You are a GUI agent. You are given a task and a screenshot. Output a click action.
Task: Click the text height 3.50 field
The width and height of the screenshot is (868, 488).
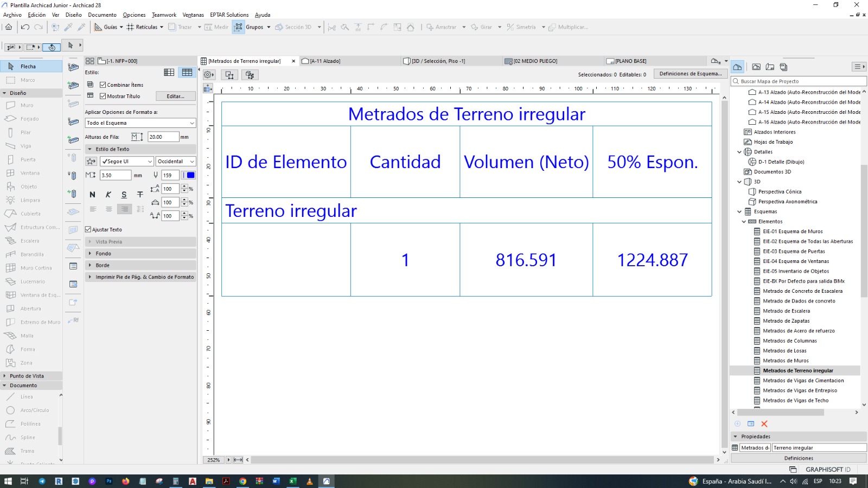click(x=115, y=175)
